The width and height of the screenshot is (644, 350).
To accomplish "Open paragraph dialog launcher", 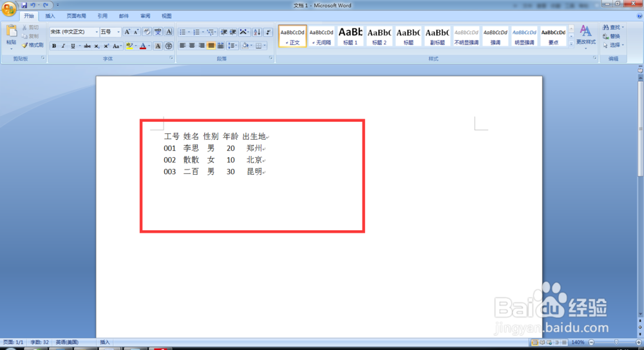I will 270,59.
